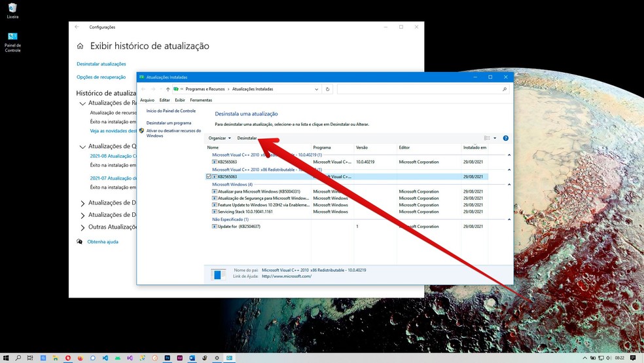This screenshot has width=644, height=363.
Task: Click Ativar ou desativar recursos do Windows
Action: click(x=173, y=133)
